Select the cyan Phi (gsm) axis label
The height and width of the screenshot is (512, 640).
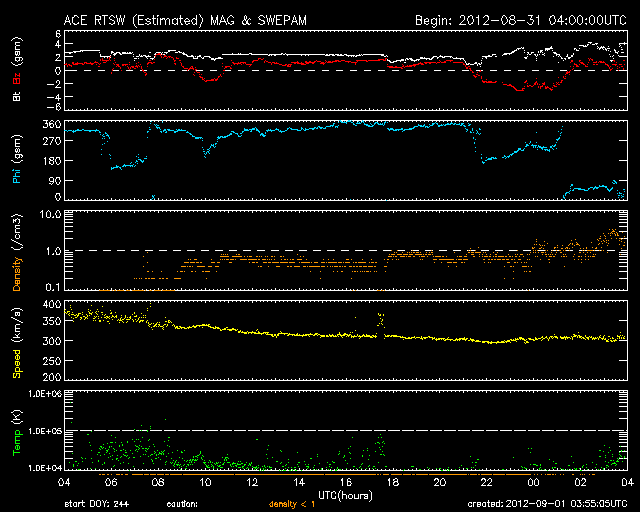pos(17,159)
